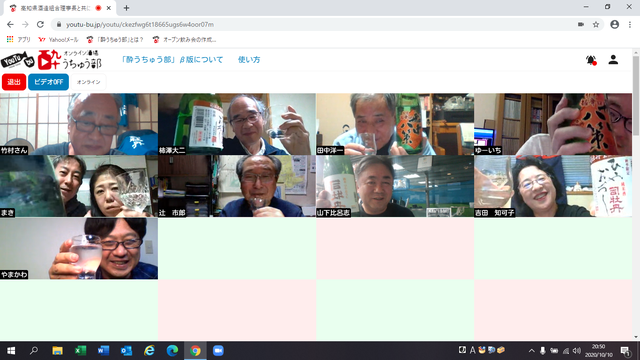Click the camera permission icon in address bar
Image resolution: width=640 pixels, height=360 pixels.
[581, 24]
